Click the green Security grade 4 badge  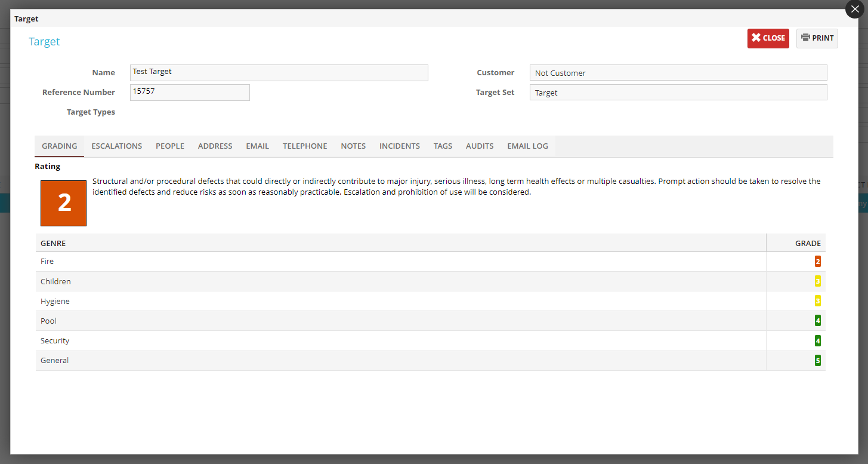(x=817, y=341)
